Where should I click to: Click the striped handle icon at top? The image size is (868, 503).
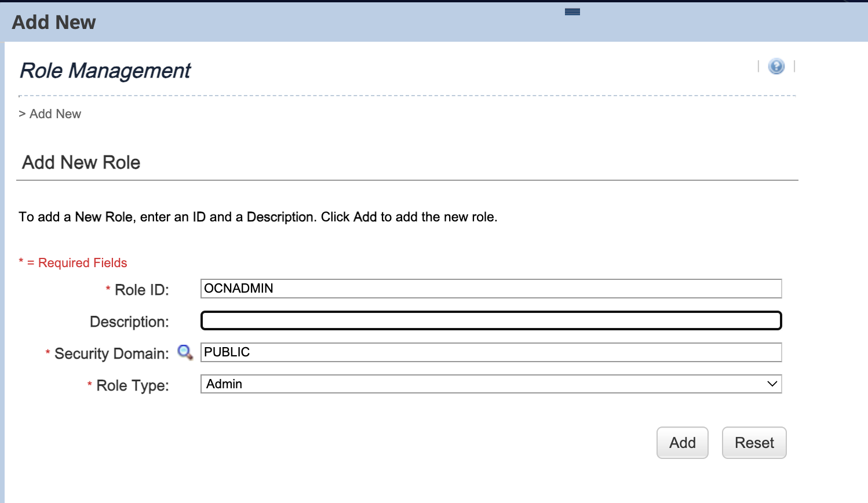pyautogui.click(x=572, y=12)
